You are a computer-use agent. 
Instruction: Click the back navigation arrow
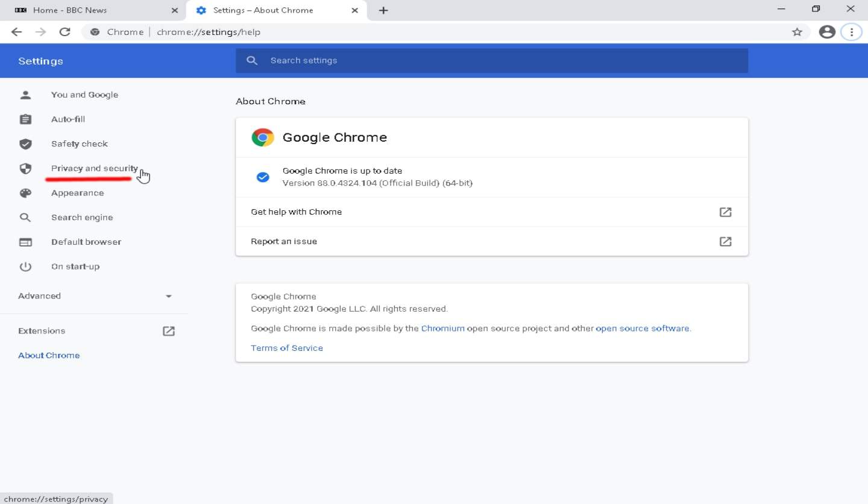[16, 32]
